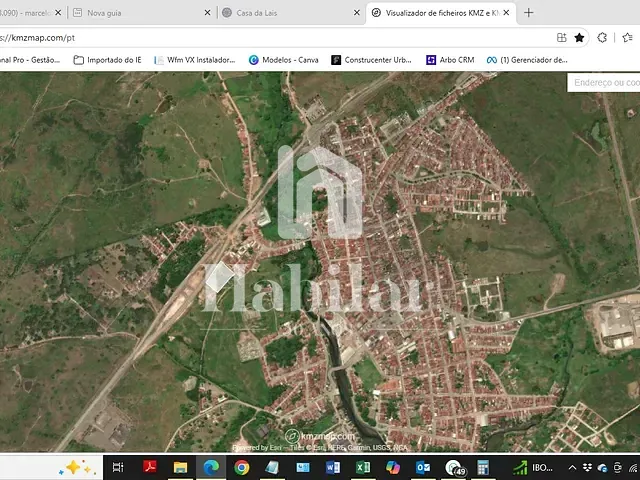Open the Favorites list icon

click(x=628, y=38)
